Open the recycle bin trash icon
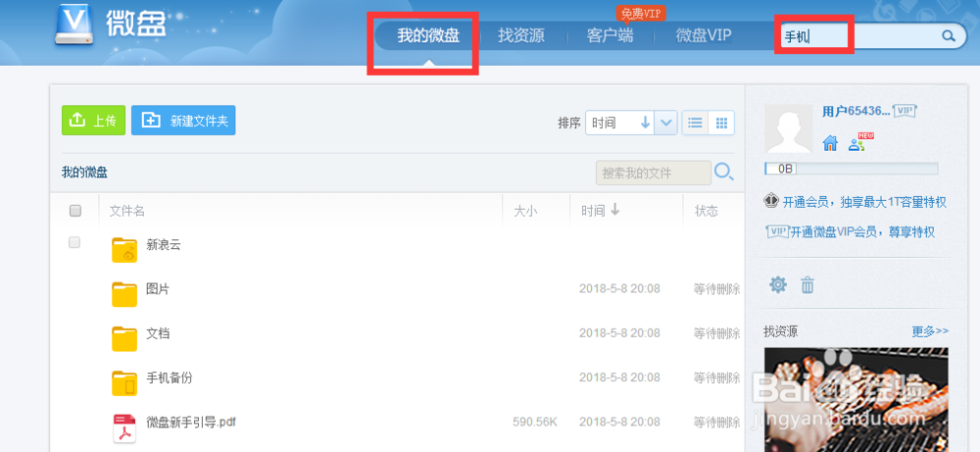The width and height of the screenshot is (980, 452). 808,285
